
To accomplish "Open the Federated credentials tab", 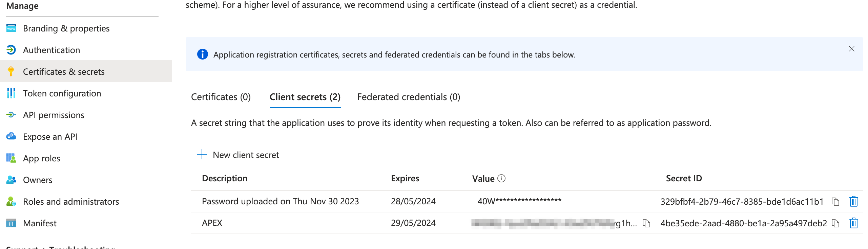I will [x=408, y=97].
